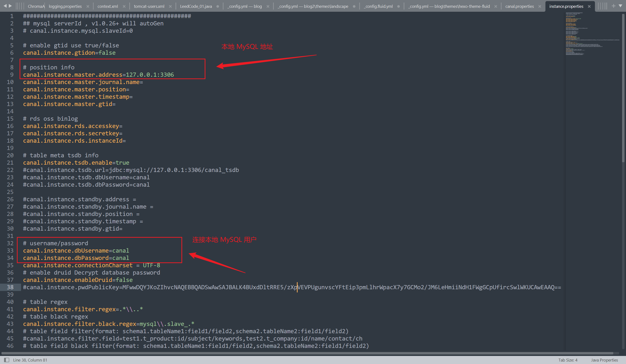Click the new tab plus icon
Viewport: 626px width, 364px height.
point(614,6)
